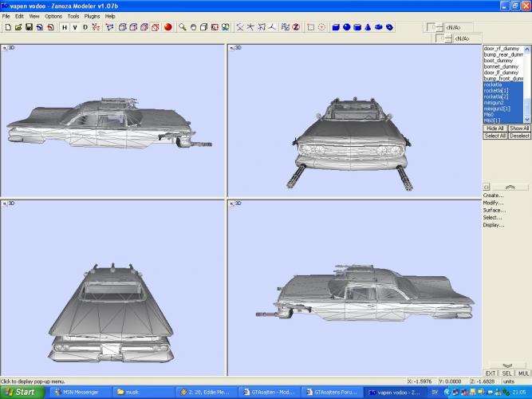The height and width of the screenshot is (399, 532).
Task: Click the blue cone primitive icon
Action: 368,26
